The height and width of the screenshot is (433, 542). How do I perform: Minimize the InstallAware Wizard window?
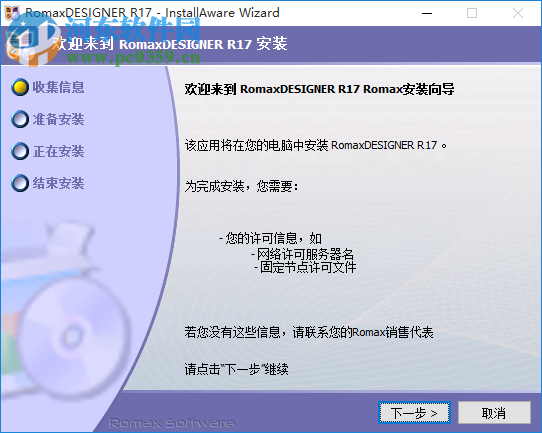pyautogui.click(x=427, y=13)
